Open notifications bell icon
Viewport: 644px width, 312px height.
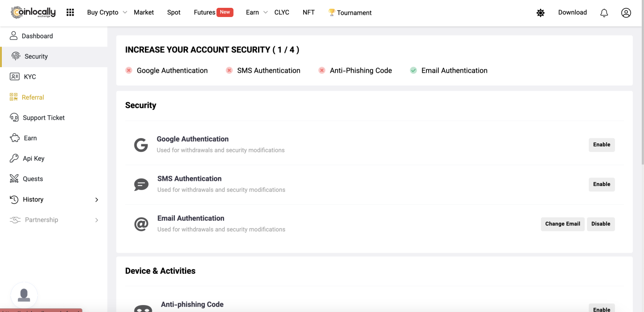click(604, 13)
